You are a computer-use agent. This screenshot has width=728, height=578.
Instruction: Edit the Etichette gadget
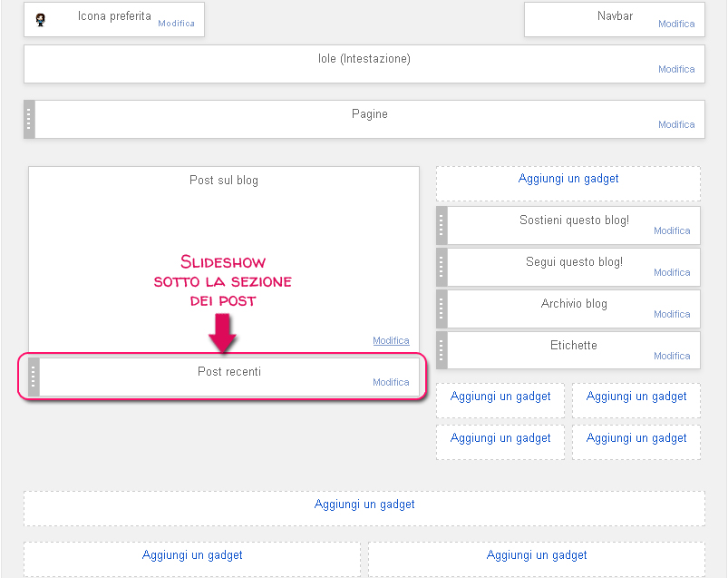pyautogui.click(x=672, y=356)
